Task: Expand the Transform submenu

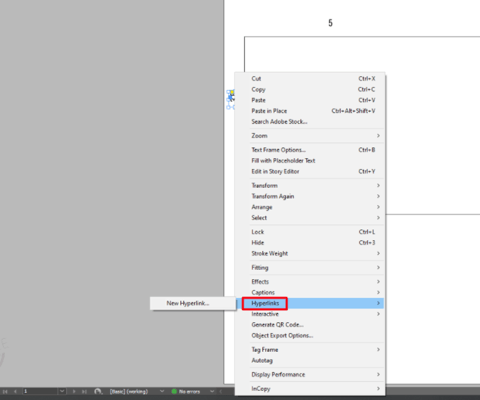Action: (x=310, y=185)
